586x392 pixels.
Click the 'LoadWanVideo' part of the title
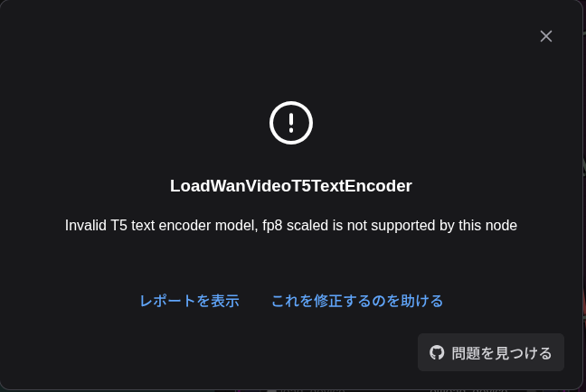(231, 186)
